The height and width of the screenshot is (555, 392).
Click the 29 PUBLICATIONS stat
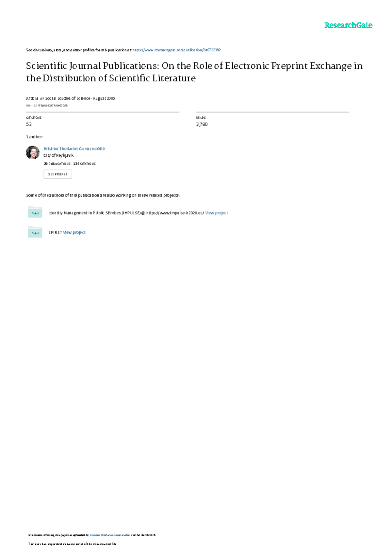(57, 164)
